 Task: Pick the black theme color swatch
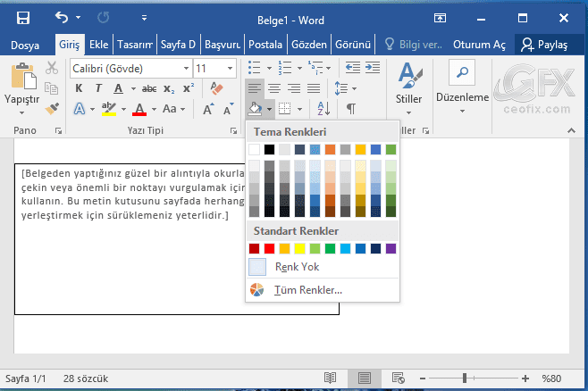(269, 149)
